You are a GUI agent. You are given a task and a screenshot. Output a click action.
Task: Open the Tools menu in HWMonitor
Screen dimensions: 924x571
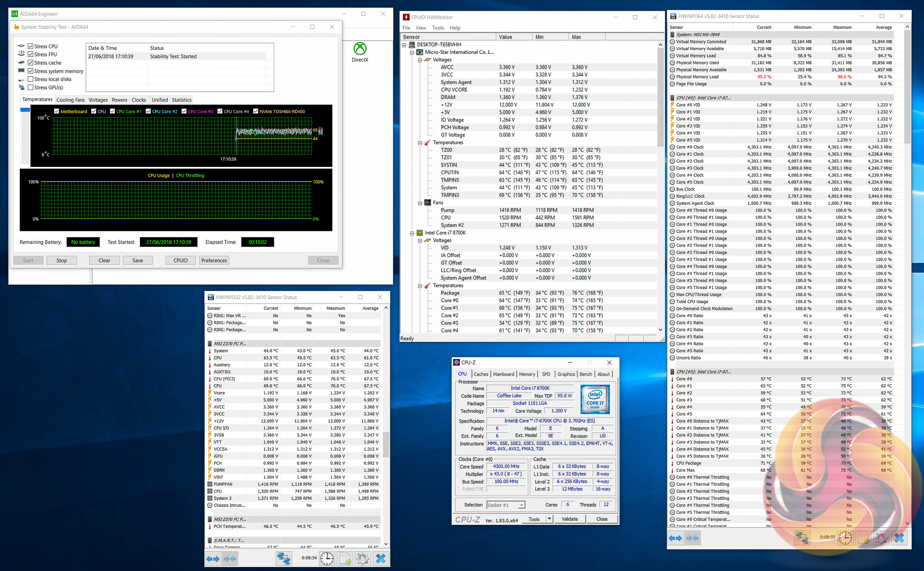(438, 28)
